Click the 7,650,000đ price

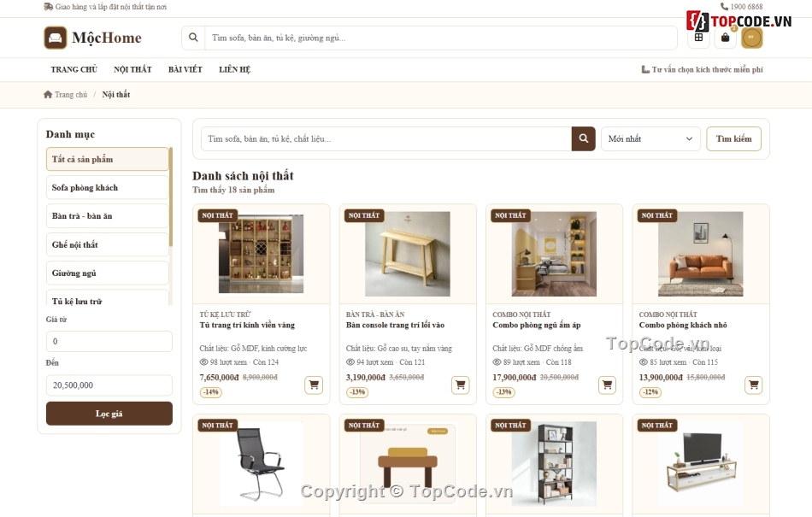[x=219, y=377]
